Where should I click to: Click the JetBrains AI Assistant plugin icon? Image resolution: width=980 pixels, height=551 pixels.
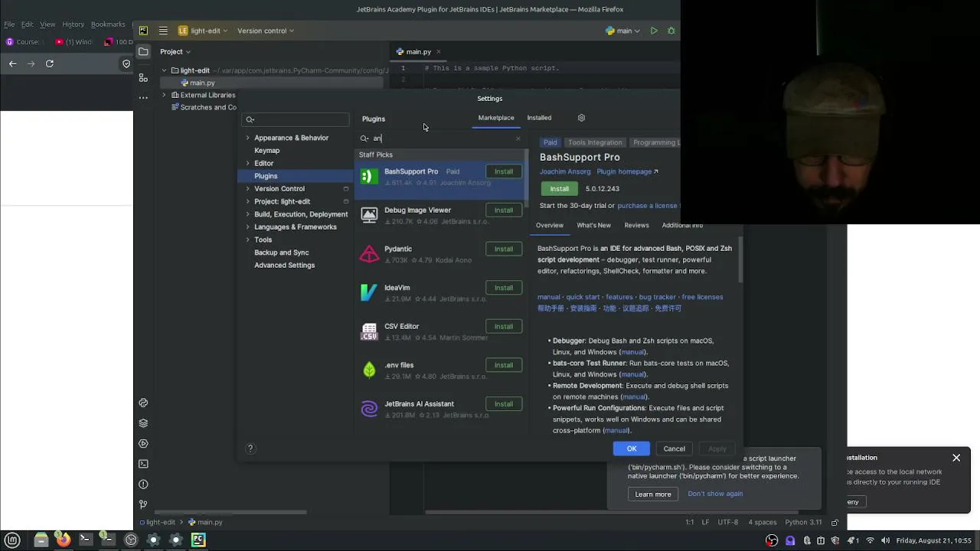(369, 409)
